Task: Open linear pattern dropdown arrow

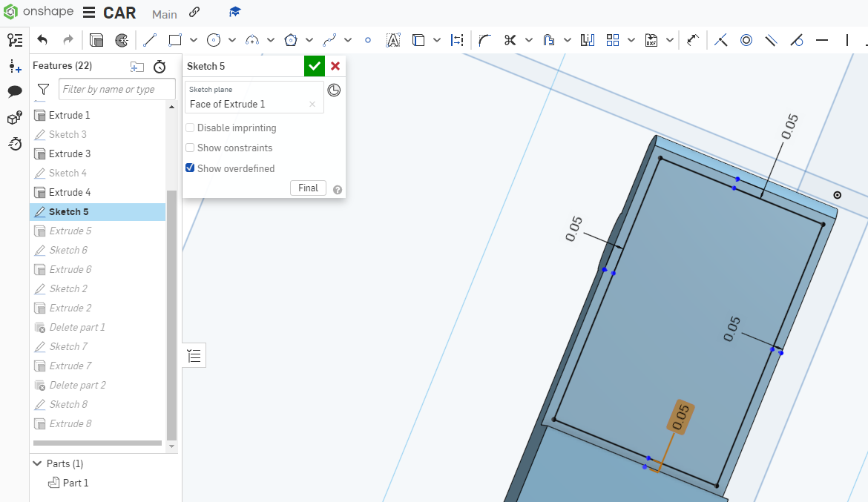Action: tap(631, 40)
